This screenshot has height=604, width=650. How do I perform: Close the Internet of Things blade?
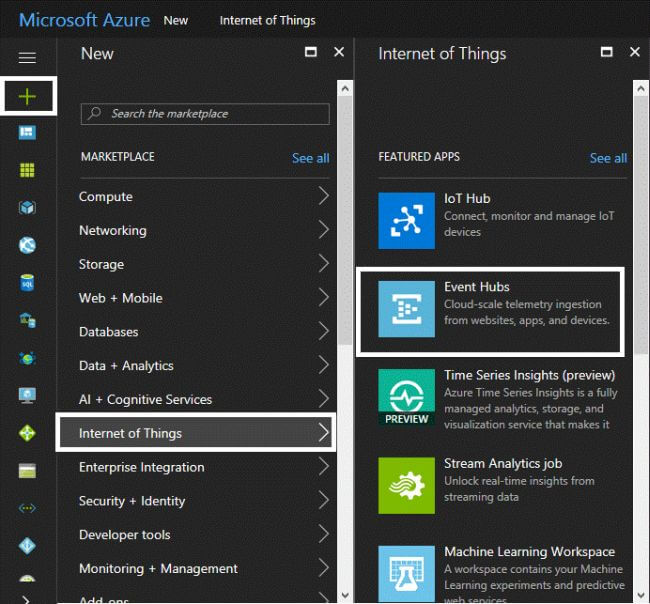pos(635,52)
